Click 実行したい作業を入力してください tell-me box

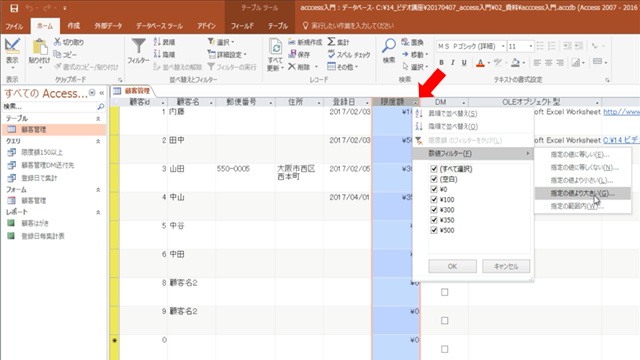pos(353,26)
